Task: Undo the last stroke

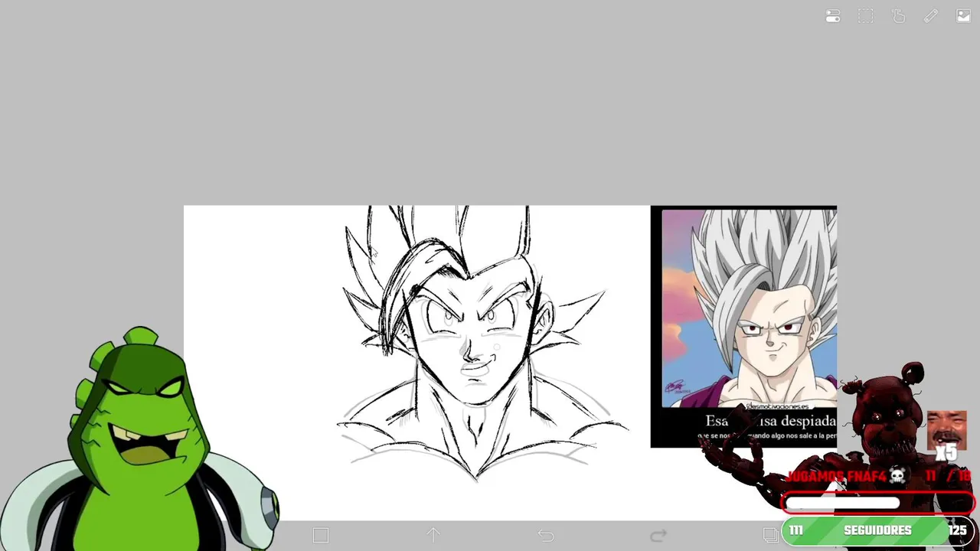Action: 546,536
